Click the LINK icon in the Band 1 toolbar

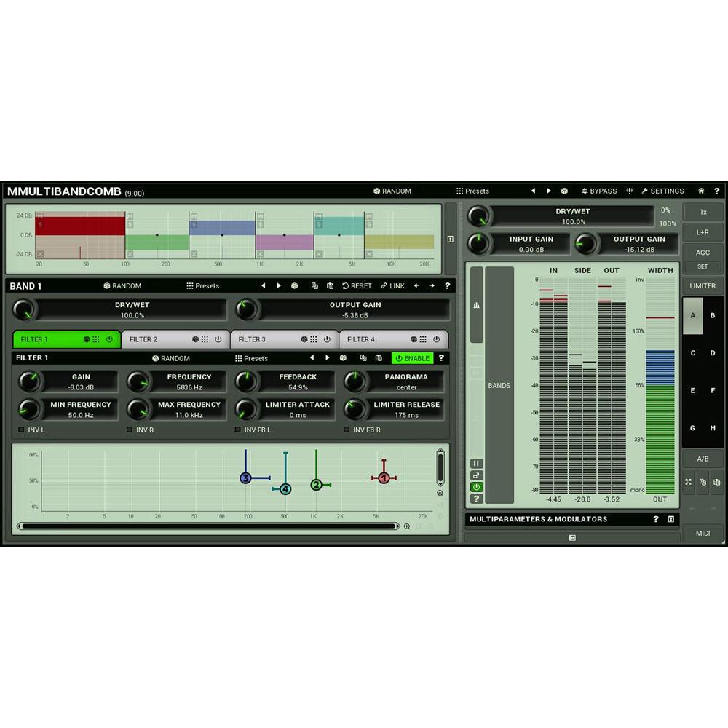384,285
